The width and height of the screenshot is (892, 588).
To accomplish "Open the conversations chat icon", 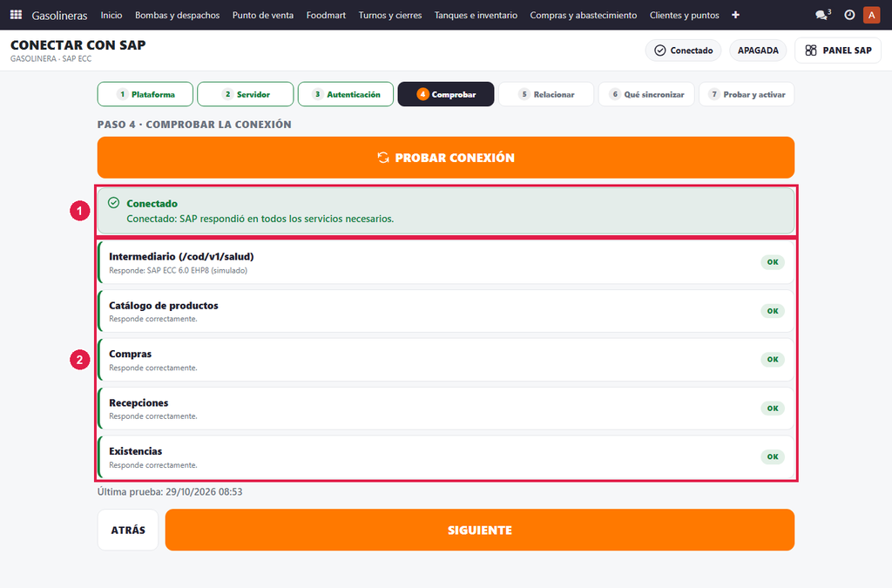I will (x=821, y=15).
